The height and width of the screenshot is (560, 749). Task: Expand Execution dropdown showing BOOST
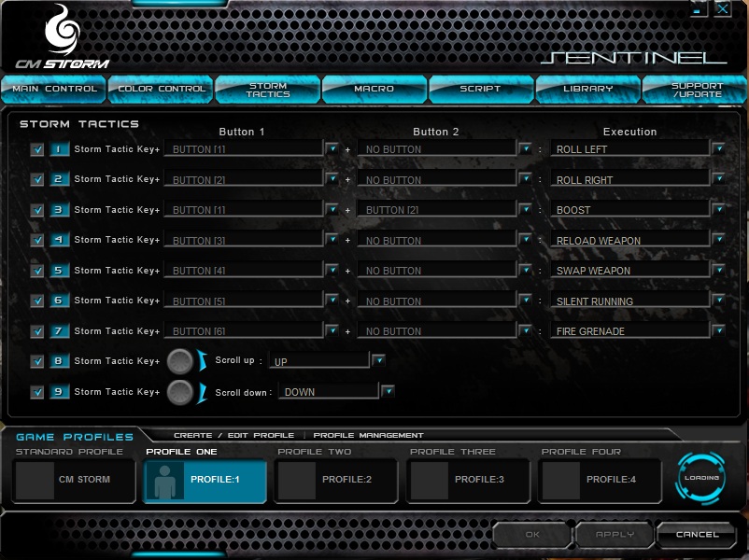point(718,209)
